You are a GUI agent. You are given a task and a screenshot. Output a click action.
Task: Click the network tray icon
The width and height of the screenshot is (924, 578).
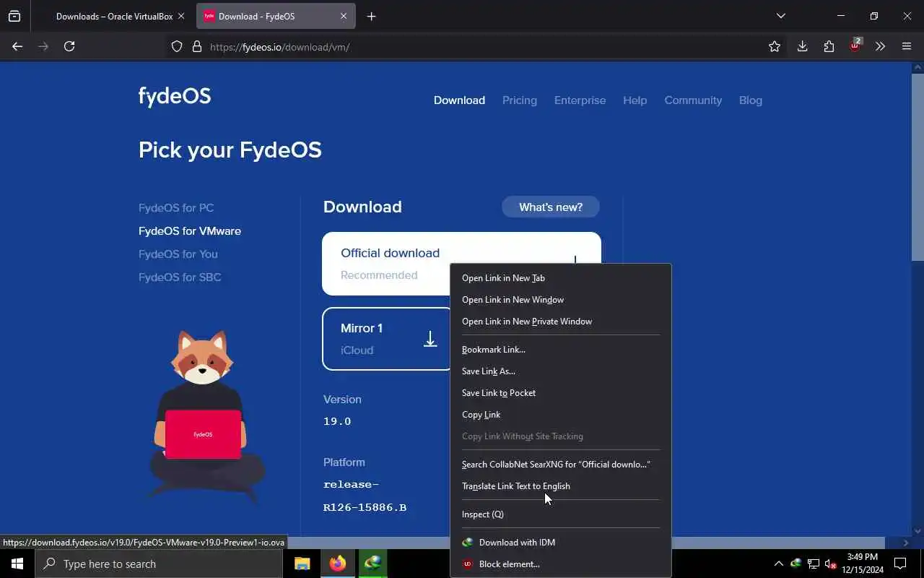point(814,564)
